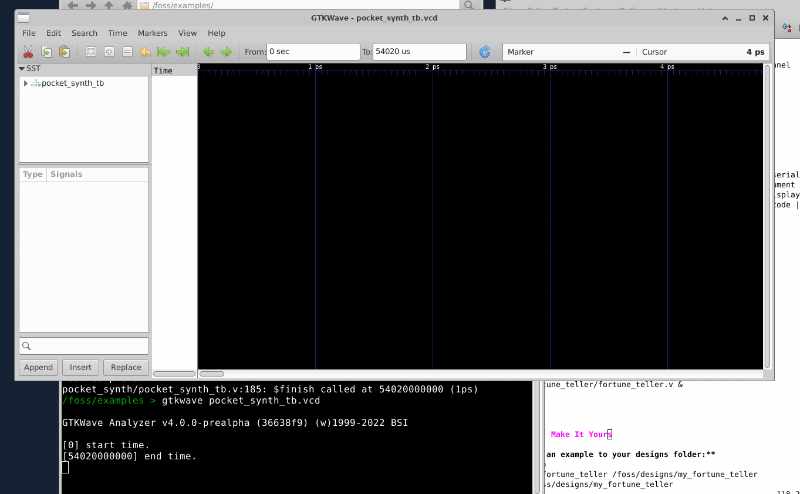Jump to the next edge with the green right arrow
This screenshot has height=494, width=800.
pyautogui.click(x=226, y=52)
